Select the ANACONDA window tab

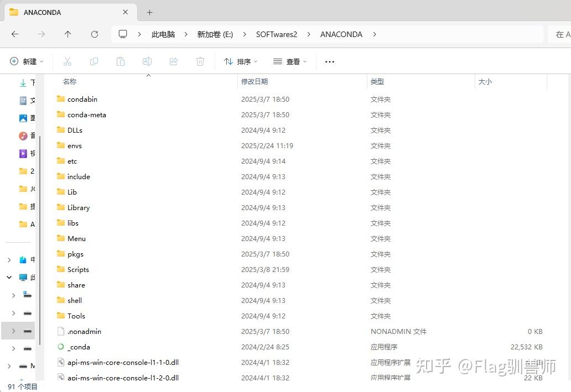[71, 12]
